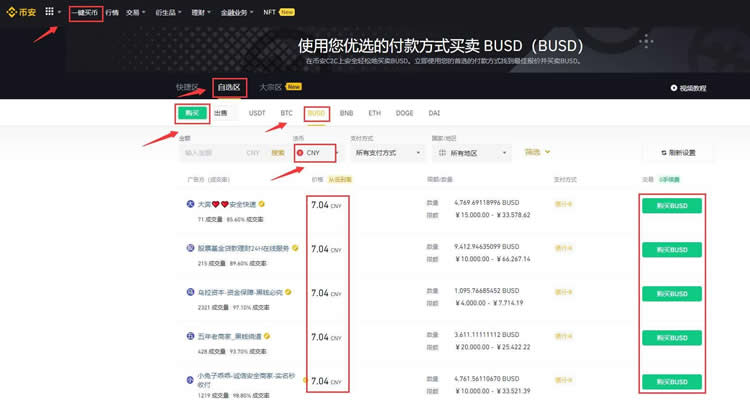750x403 pixels.
Task: Click avatar of advertiser with 71 trades
Action: coord(190,204)
